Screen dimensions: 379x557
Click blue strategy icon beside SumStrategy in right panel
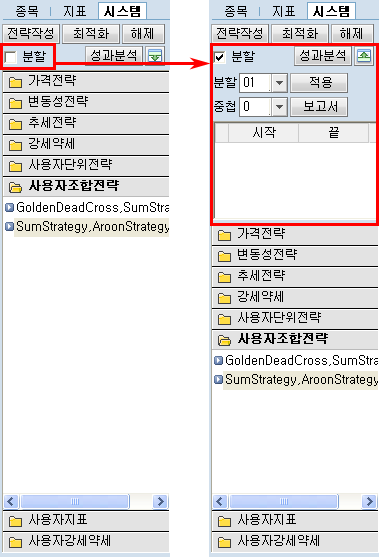[x=218, y=379]
